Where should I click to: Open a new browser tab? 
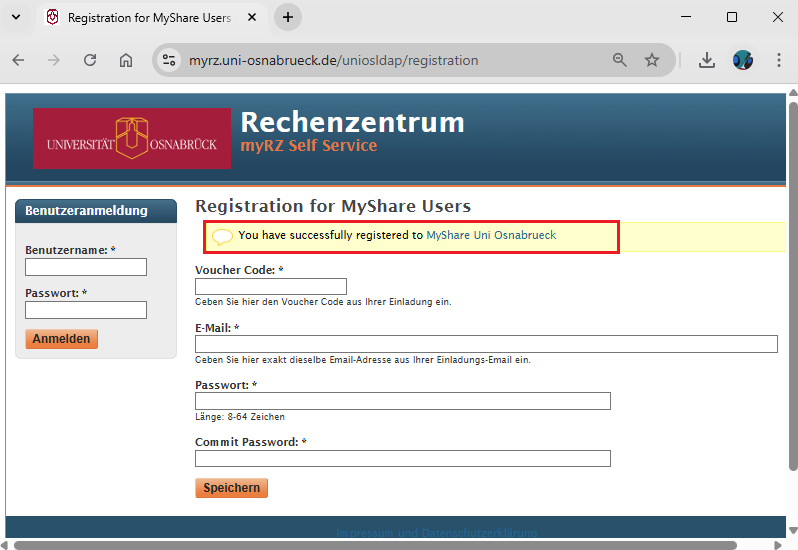[288, 18]
